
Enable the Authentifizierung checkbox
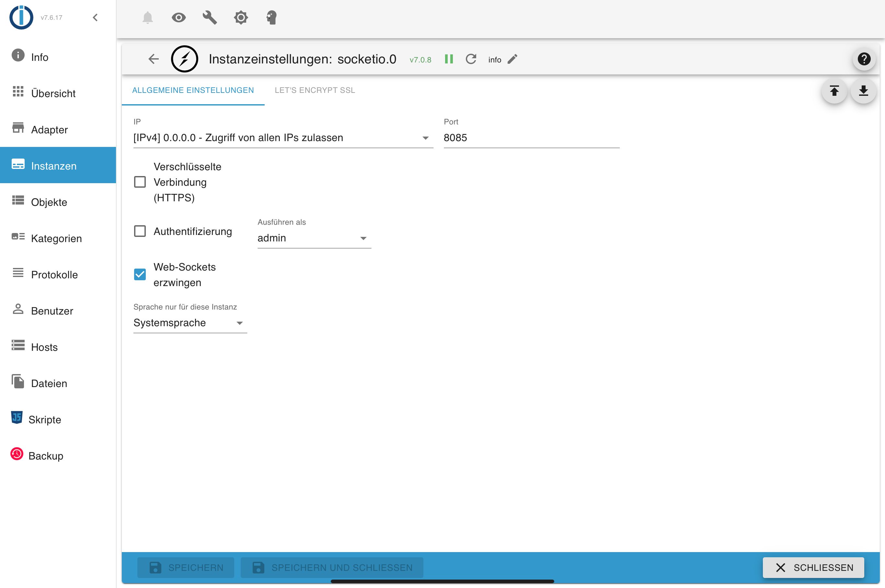pyautogui.click(x=140, y=231)
